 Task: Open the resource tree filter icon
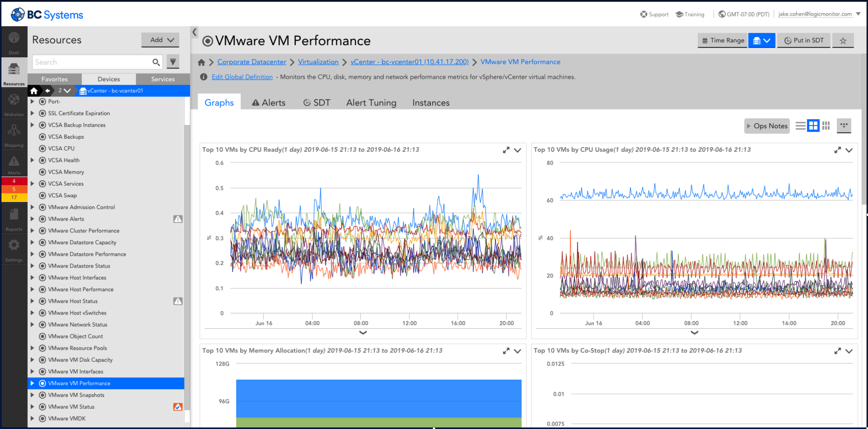click(x=173, y=62)
